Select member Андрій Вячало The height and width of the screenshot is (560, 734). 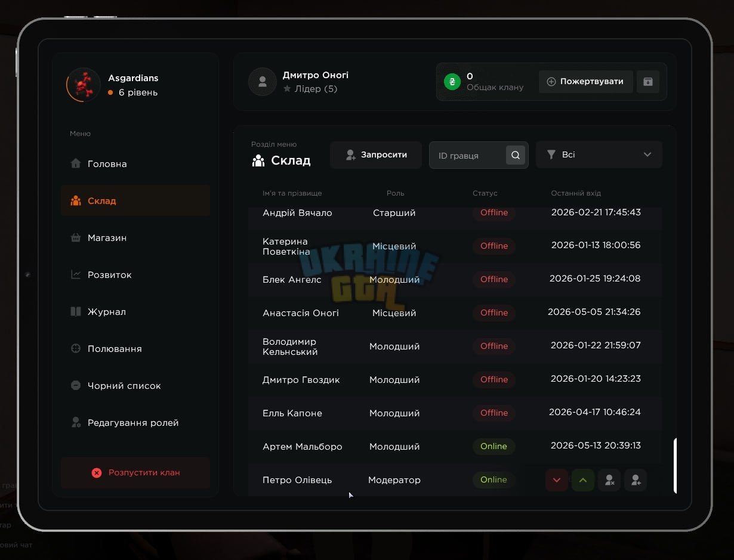pyautogui.click(x=297, y=213)
